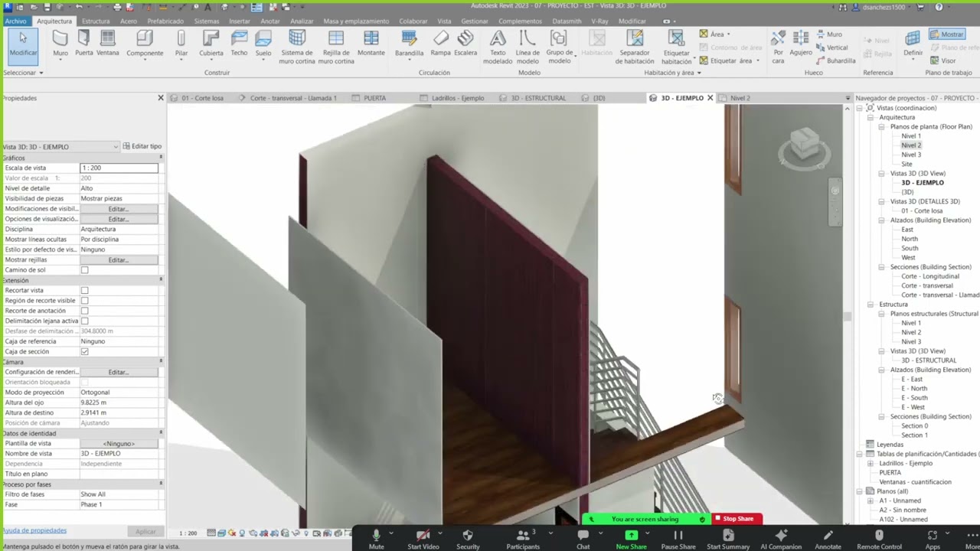Select the Techo ceiling tool
Image resolution: width=980 pixels, height=551 pixels.
239,44
